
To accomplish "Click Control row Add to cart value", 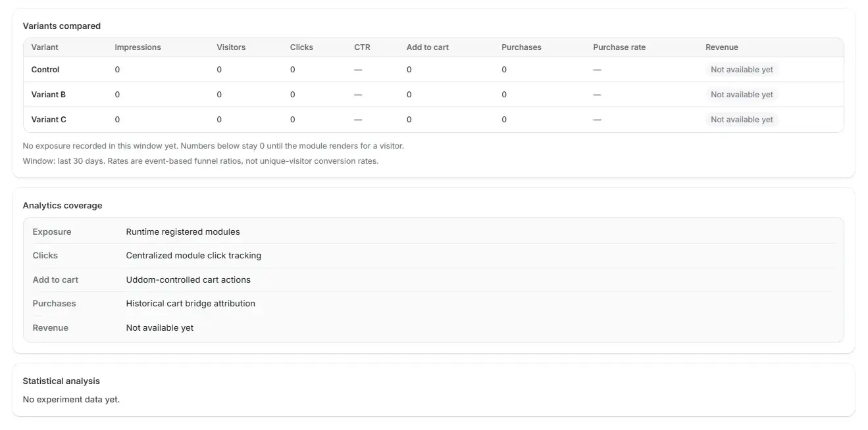I will [409, 70].
